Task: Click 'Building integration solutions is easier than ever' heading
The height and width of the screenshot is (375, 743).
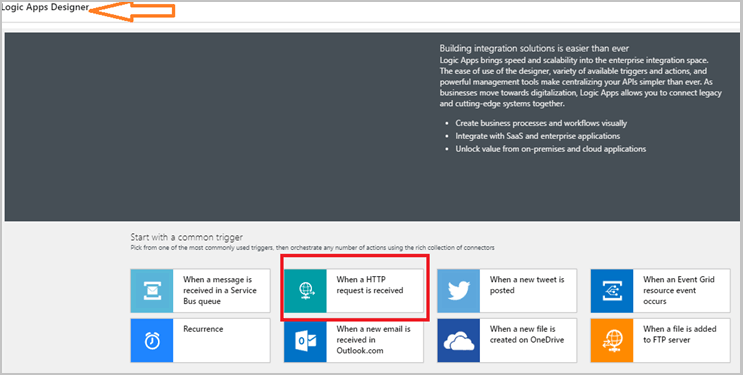Action: 534,48
